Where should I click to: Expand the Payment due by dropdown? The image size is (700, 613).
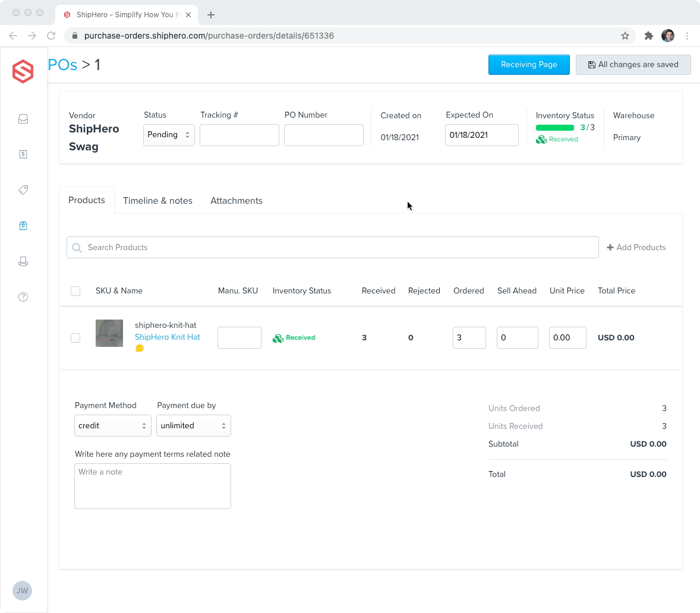tap(193, 426)
